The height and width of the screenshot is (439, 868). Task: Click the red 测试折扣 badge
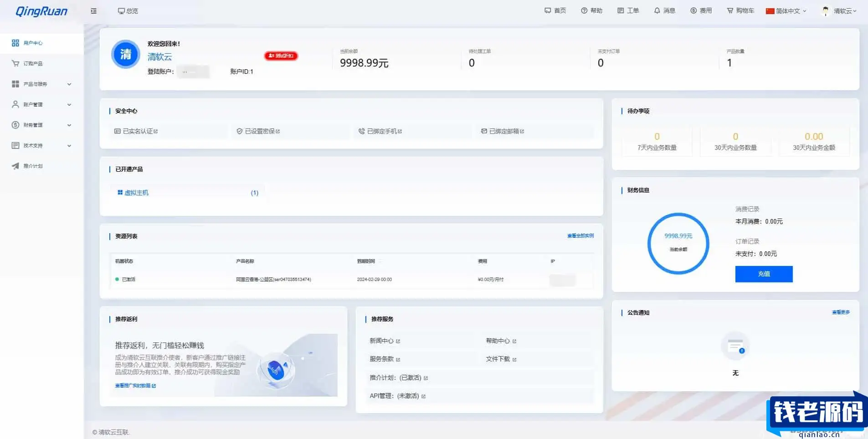coord(281,56)
